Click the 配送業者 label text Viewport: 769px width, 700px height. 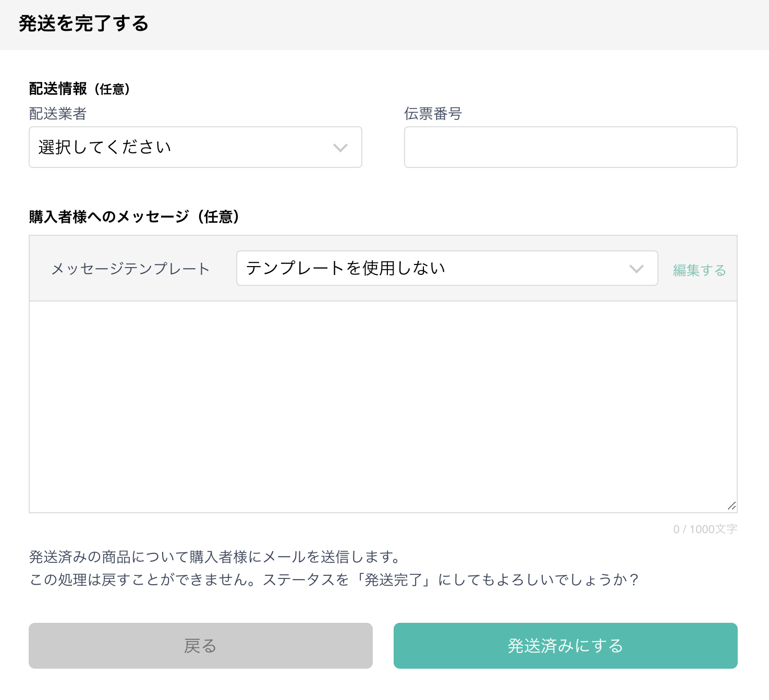[58, 113]
